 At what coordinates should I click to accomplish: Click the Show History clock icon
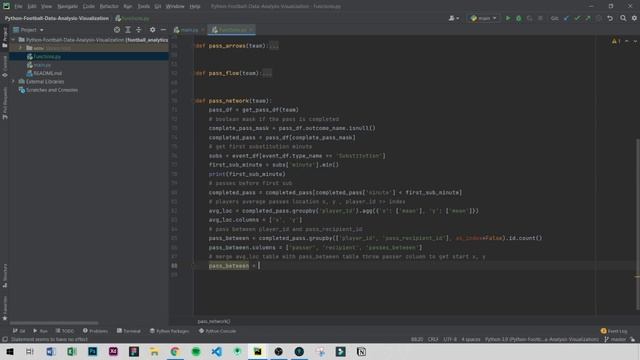[x=599, y=18]
